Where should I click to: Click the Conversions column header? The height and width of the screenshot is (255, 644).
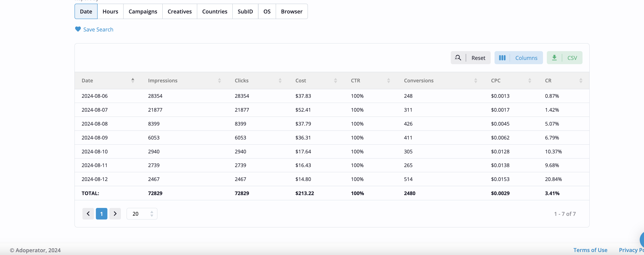tap(419, 80)
